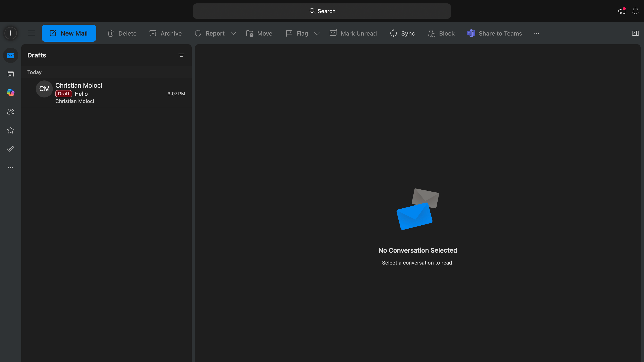Click into the Search field
Viewport: 644px width, 362px height.
pyautogui.click(x=322, y=11)
